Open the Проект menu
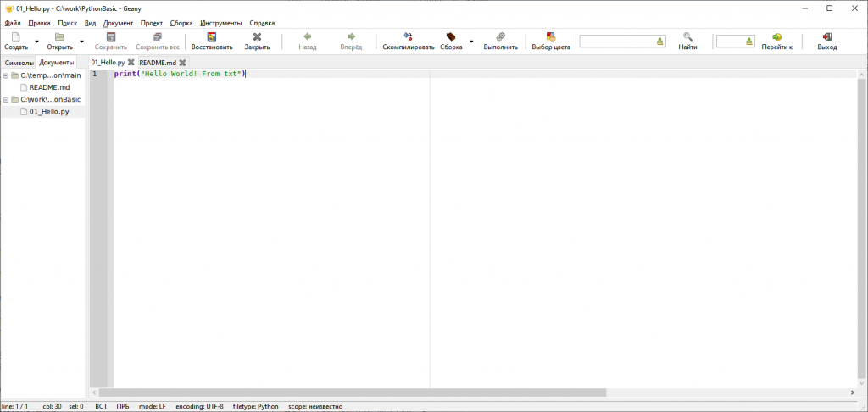The height and width of the screenshot is (412, 868). (152, 23)
